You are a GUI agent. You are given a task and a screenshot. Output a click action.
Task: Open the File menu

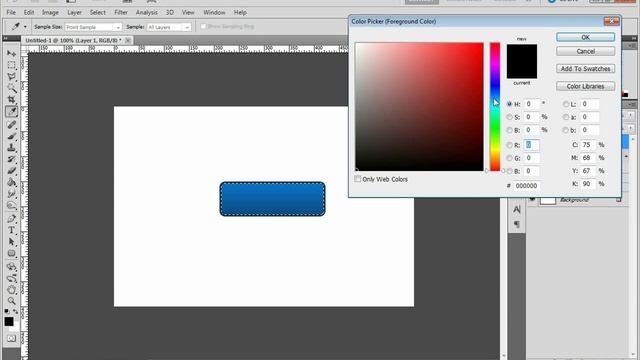click(x=11, y=13)
